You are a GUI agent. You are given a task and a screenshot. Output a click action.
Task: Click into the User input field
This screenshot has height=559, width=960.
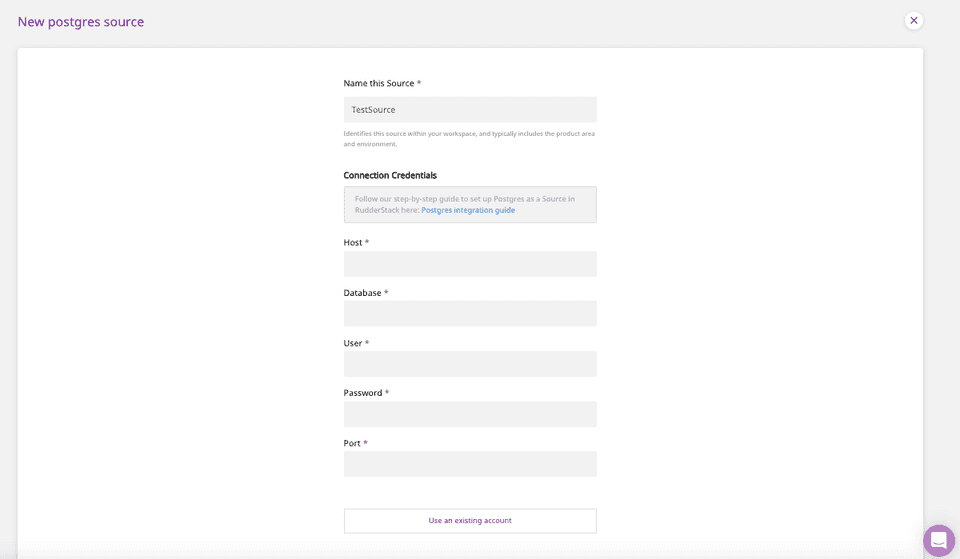[x=470, y=364]
